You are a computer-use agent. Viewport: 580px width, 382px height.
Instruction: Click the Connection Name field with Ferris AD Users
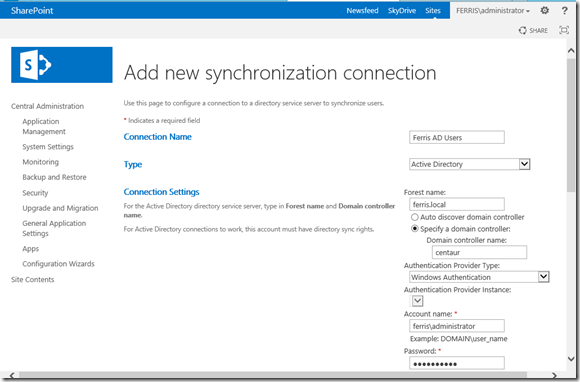click(457, 138)
